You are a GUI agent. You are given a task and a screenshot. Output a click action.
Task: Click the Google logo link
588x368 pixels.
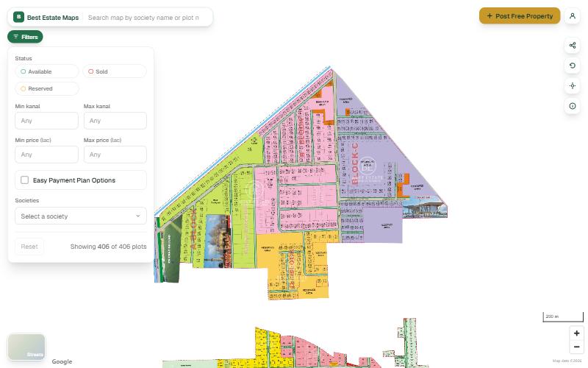pos(62,361)
